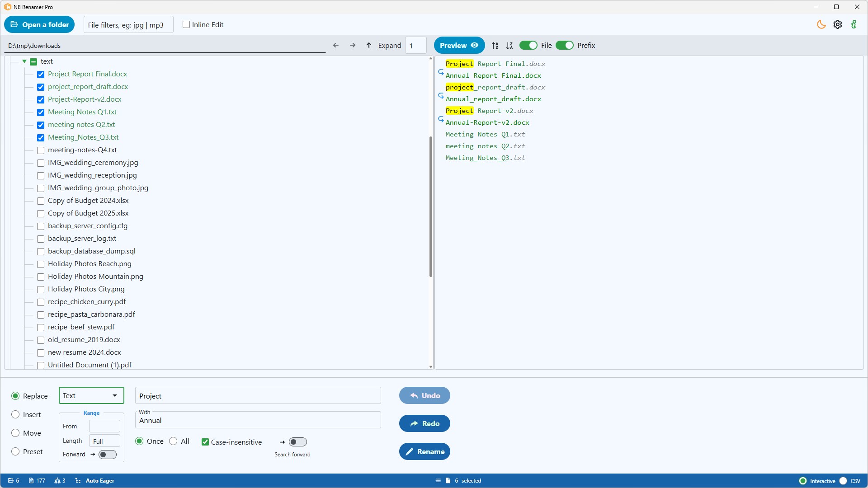This screenshot has width=868, height=488.
Task: Navigate back with left arrow
Action: (x=336, y=46)
